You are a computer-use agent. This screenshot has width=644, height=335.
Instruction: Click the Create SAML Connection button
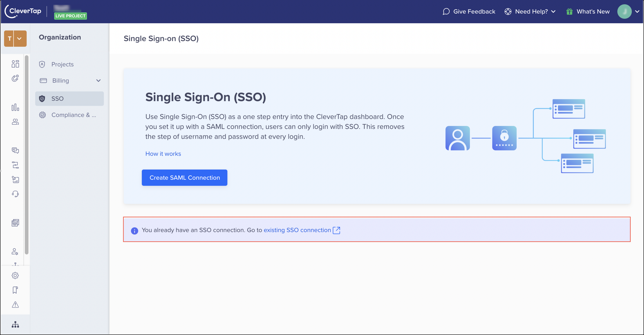[x=184, y=178]
